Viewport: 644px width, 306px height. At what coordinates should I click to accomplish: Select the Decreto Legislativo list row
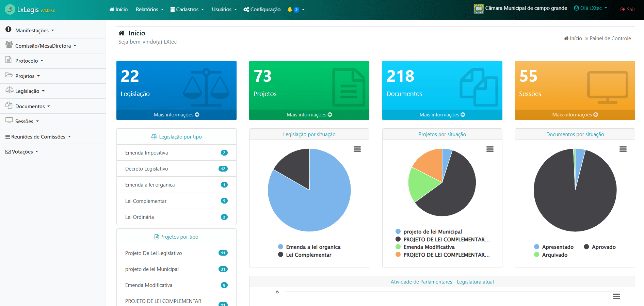pos(176,169)
